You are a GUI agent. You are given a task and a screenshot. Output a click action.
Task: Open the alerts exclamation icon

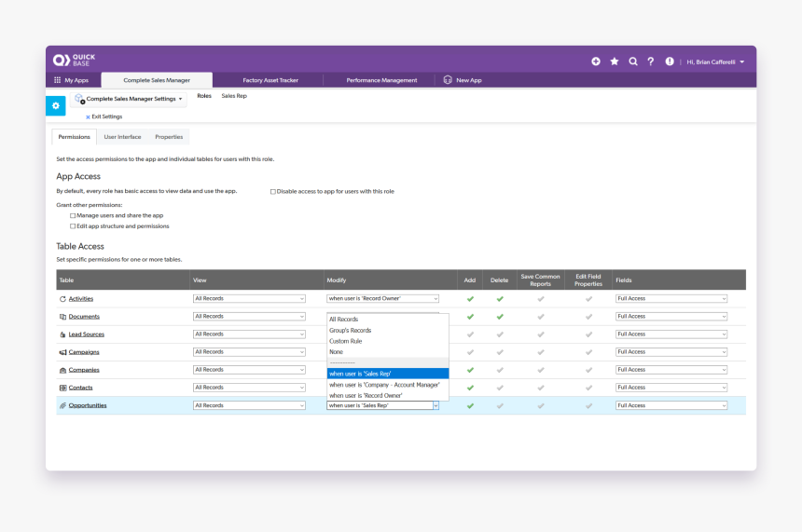(670, 61)
